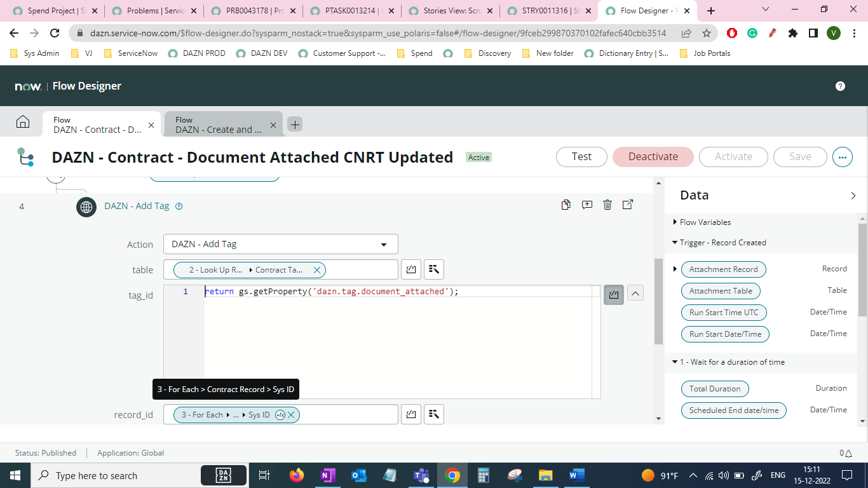Viewport: 868px width, 488px height.
Task: Click the Activate button
Action: point(733,156)
